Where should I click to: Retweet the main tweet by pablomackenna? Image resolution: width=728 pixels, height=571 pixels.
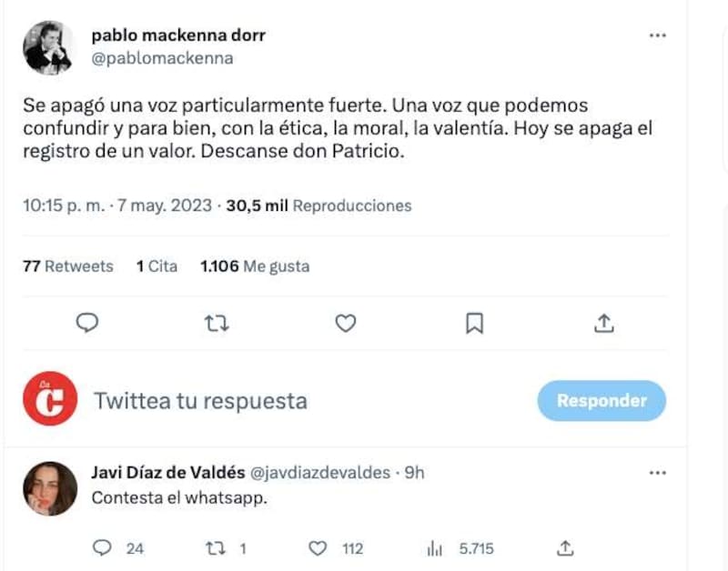[x=216, y=323]
